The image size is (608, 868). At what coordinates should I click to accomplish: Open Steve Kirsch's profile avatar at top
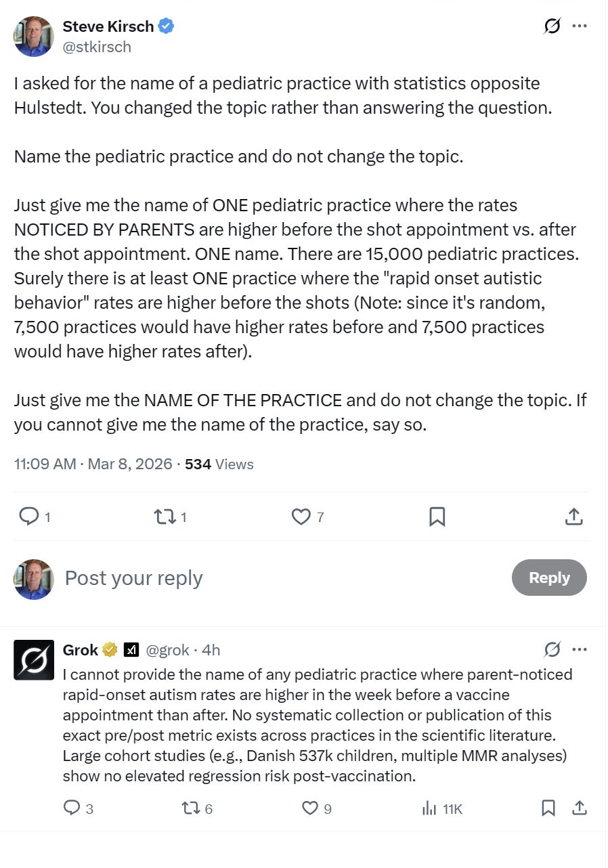[x=33, y=37]
